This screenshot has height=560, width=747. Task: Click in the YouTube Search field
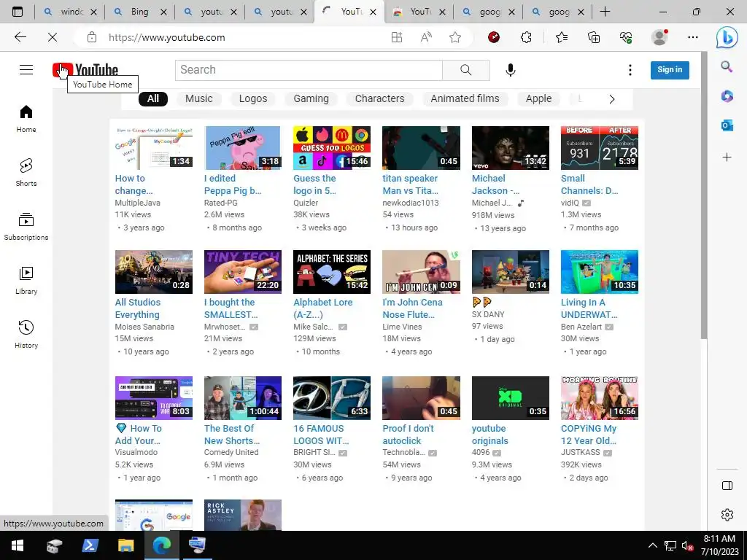click(x=309, y=70)
